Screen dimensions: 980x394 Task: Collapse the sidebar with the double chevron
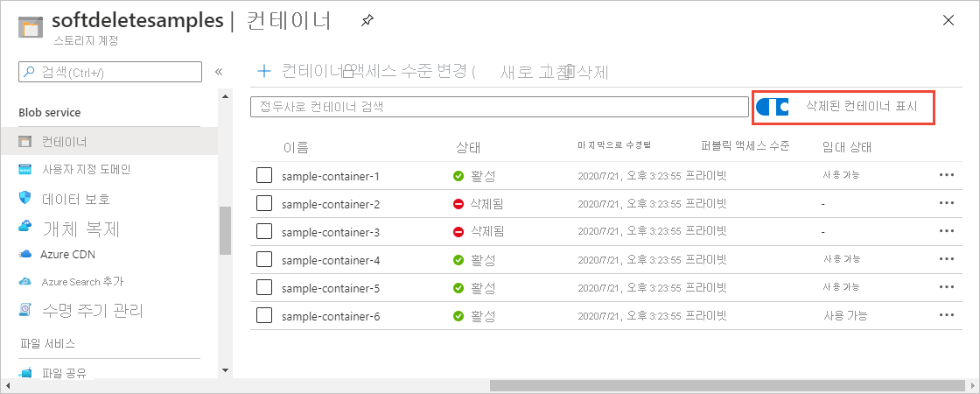coord(219,71)
